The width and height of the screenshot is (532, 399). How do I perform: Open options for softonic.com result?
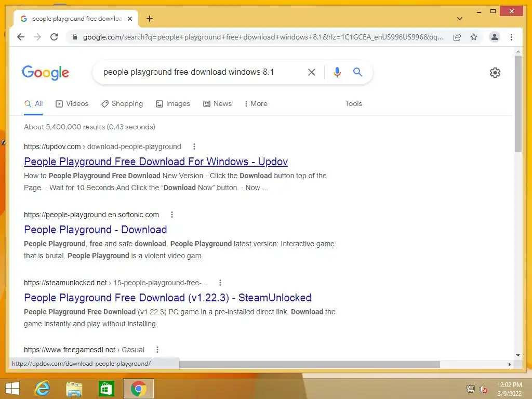172,215
